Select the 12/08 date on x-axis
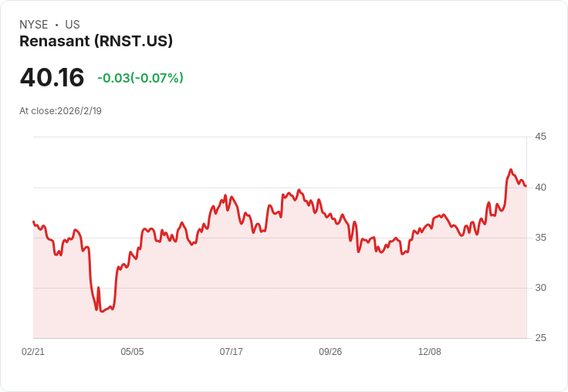 429,352
